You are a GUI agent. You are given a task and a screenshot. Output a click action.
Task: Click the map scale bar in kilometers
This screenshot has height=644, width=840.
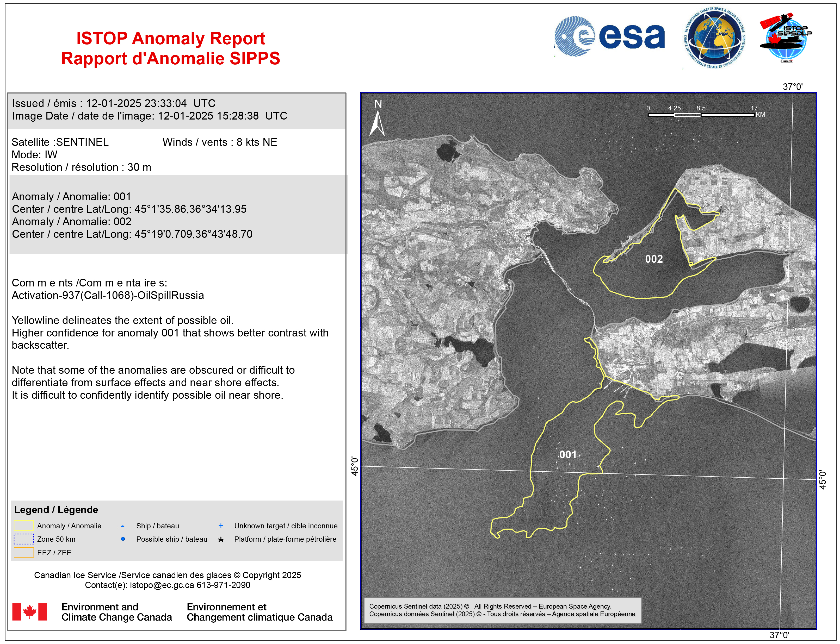click(701, 115)
